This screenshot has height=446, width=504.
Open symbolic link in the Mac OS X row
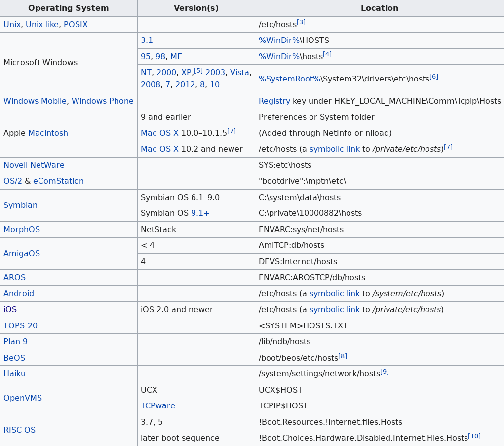click(x=335, y=149)
